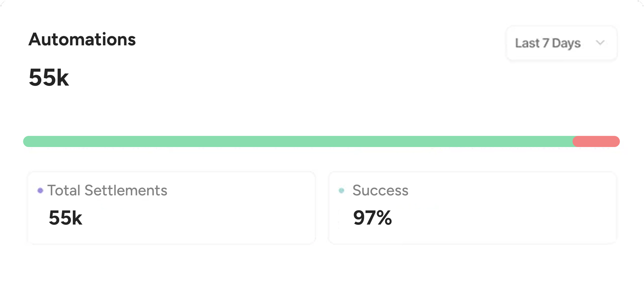Click the middle of the green success bar
The image size is (644, 292).
[x=298, y=141]
